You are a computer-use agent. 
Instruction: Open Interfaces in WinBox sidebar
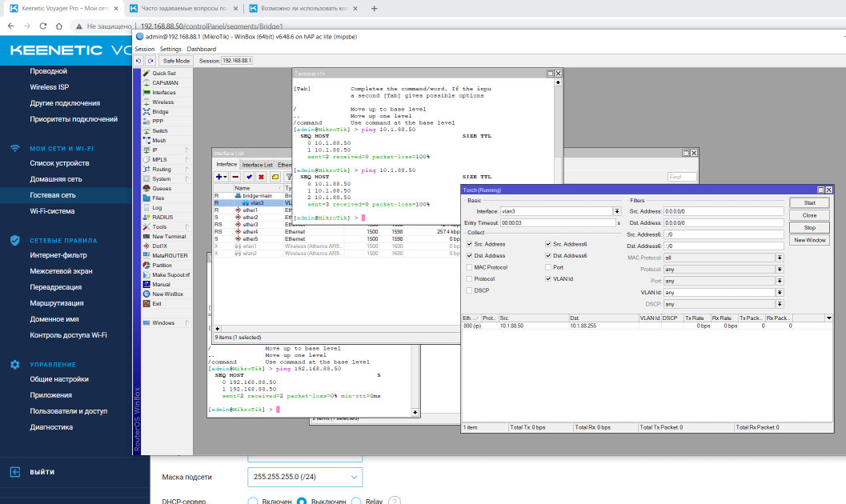point(163,93)
